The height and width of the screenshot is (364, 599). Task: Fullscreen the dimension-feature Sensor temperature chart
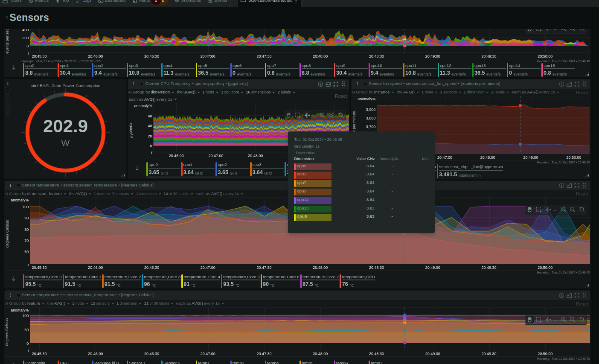(577, 185)
